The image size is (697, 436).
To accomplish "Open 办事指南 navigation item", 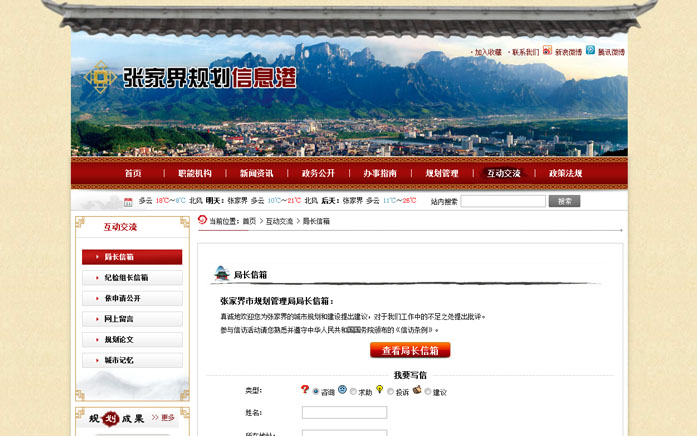I will point(380,173).
